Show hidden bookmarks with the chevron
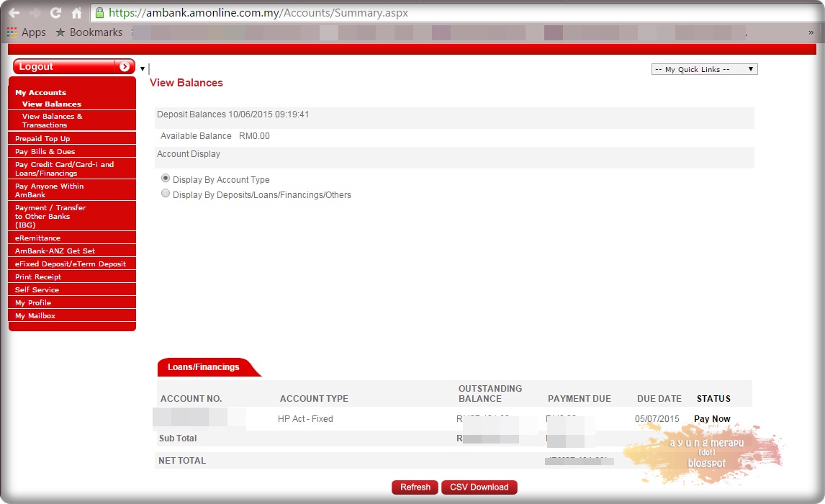 pyautogui.click(x=811, y=32)
